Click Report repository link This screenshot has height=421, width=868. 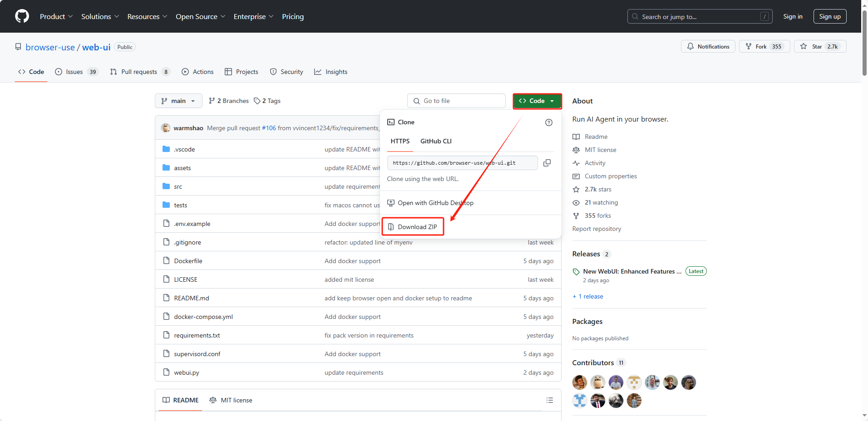point(597,229)
